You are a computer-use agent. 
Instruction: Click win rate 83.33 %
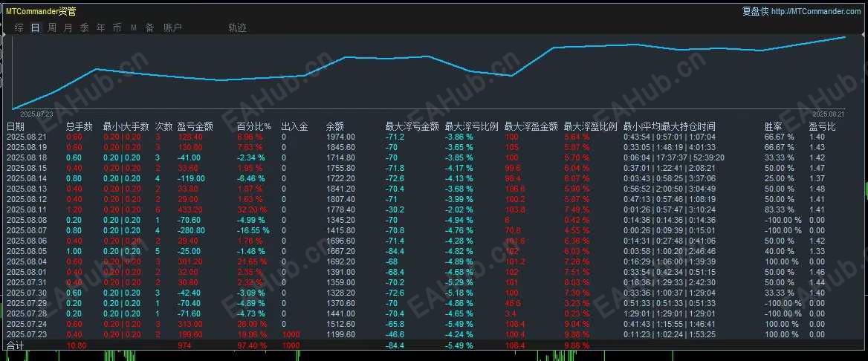pos(780,209)
